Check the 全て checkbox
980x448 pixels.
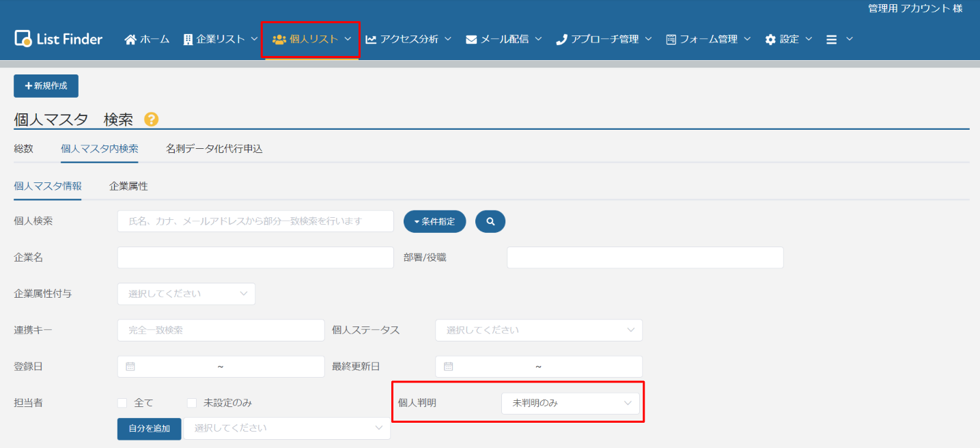click(123, 403)
